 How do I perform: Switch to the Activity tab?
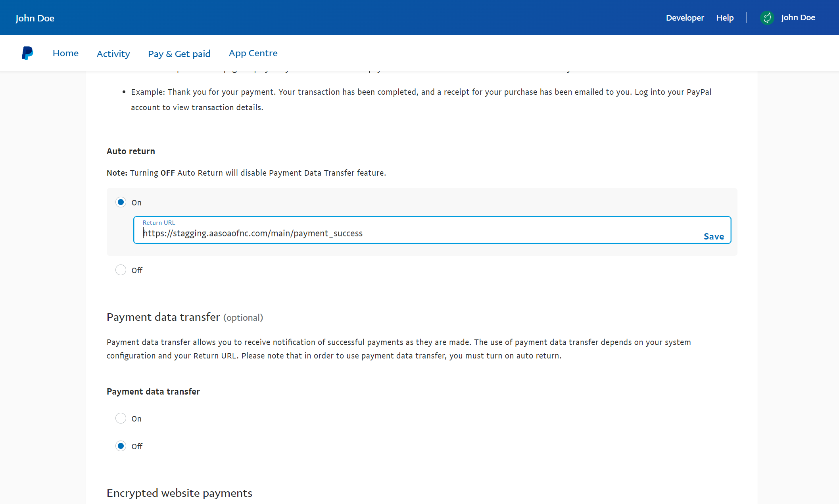tap(113, 54)
